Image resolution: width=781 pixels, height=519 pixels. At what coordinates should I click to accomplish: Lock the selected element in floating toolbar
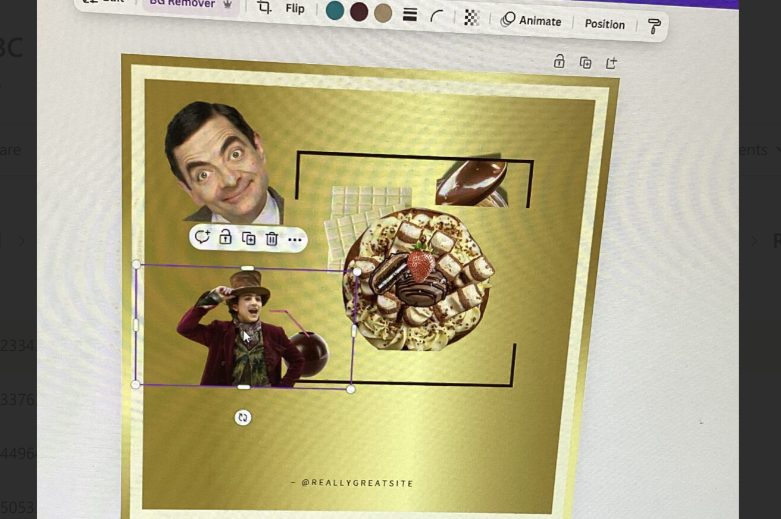click(x=225, y=237)
